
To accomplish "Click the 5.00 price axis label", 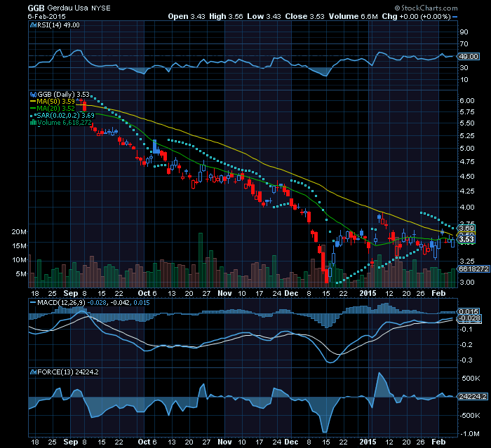I will click(x=467, y=149).
